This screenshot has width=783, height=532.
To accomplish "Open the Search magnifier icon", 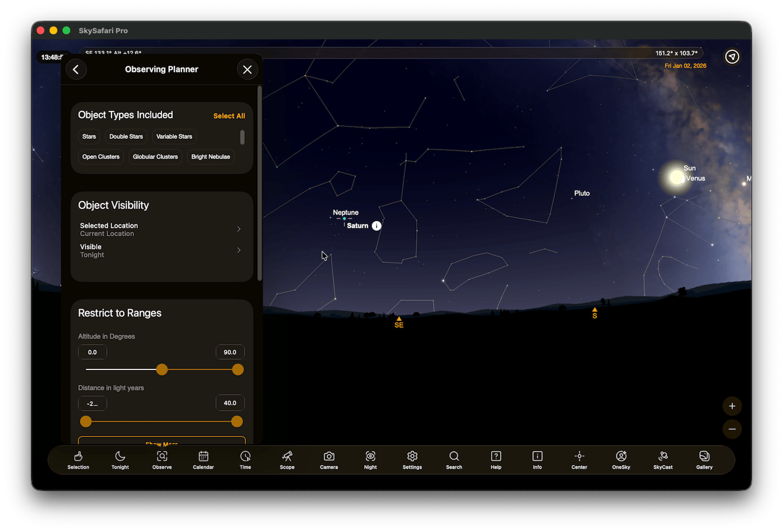I will [x=454, y=460].
